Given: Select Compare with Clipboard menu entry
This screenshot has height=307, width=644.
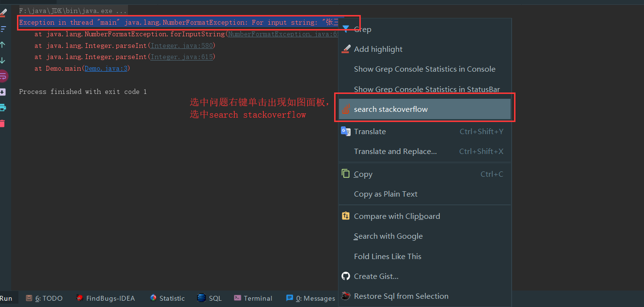Looking at the screenshot, I should (x=397, y=216).
